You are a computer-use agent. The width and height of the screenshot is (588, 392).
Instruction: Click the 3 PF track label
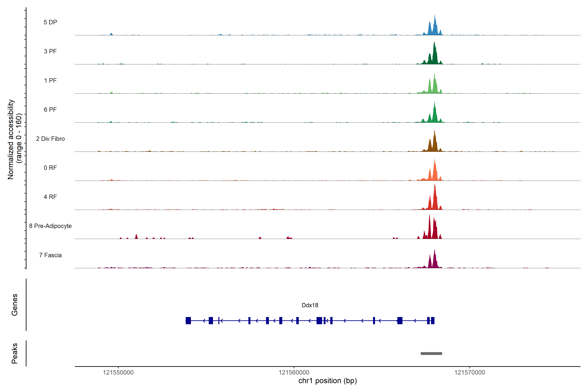50,51
